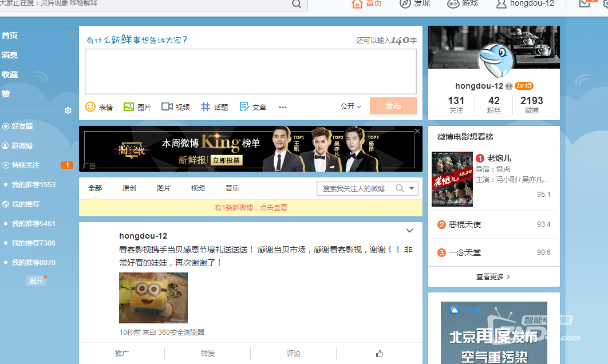Open 好友圈 in the left sidebar
The image size is (608, 364).
18,126
